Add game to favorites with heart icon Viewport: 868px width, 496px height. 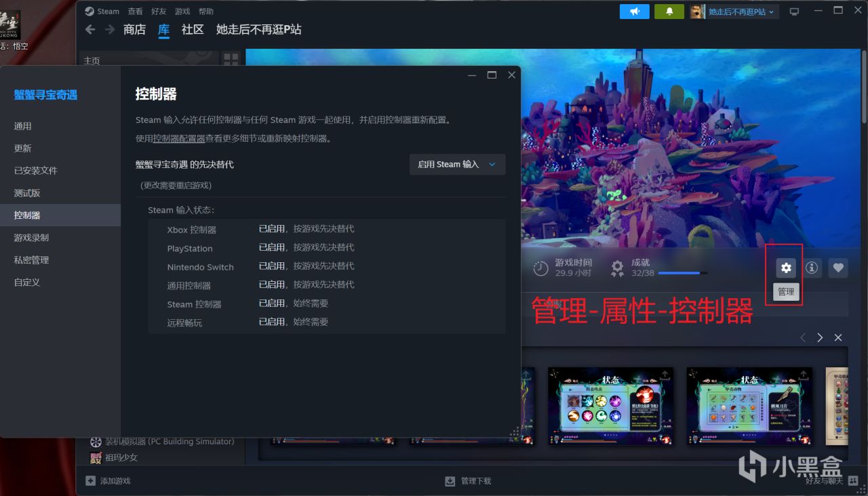coord(838,268)
